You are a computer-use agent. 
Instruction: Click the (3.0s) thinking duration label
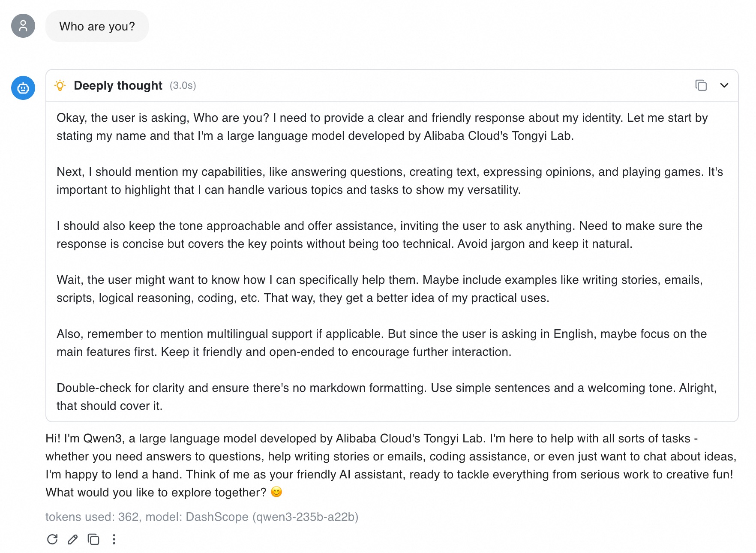point(183,86)
